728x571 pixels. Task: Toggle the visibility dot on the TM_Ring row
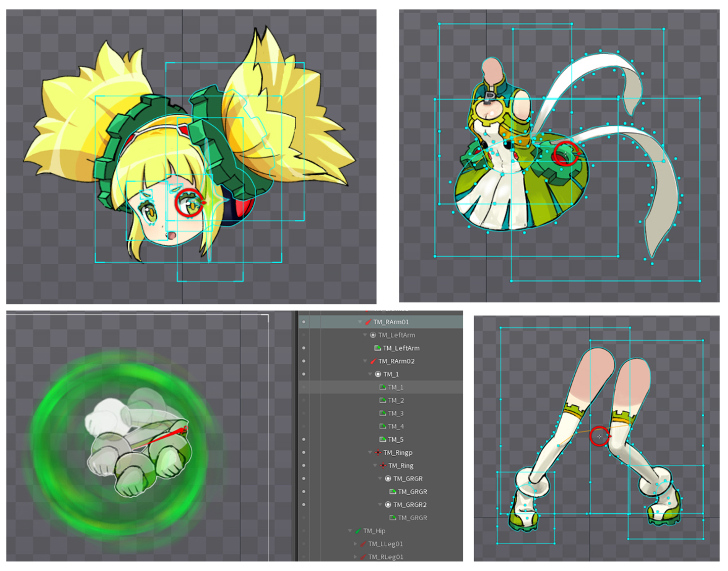(304, 466)
